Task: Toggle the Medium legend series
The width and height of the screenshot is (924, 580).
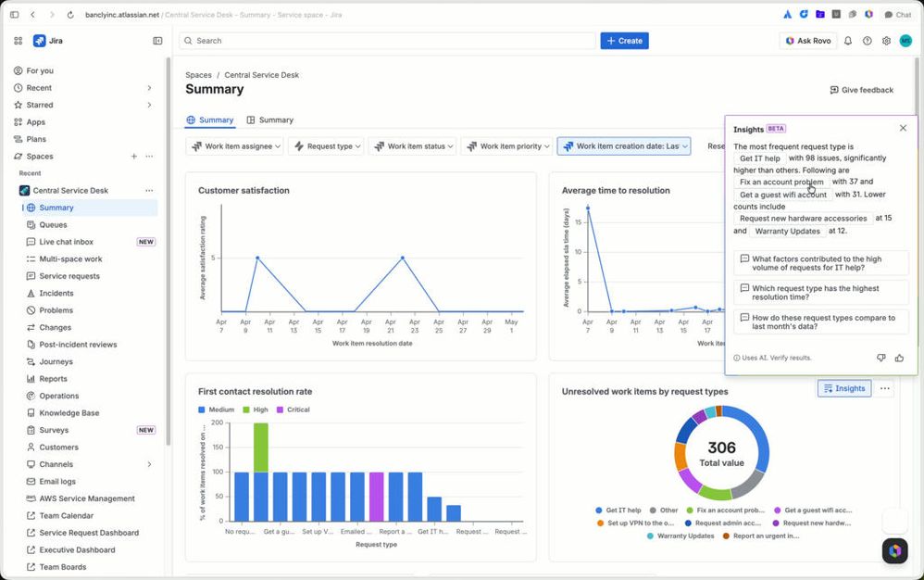Action: pyautogui.click(x=217, y=410)
